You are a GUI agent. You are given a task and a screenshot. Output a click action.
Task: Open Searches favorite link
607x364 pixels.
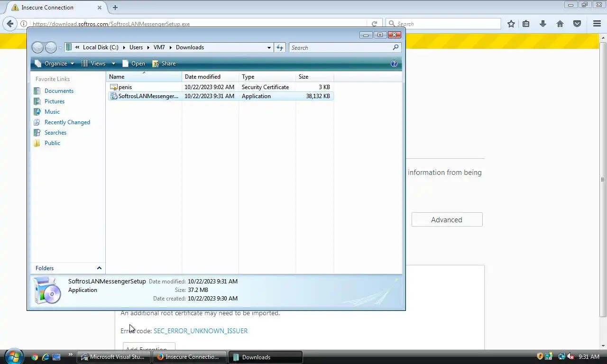point(55,133)
